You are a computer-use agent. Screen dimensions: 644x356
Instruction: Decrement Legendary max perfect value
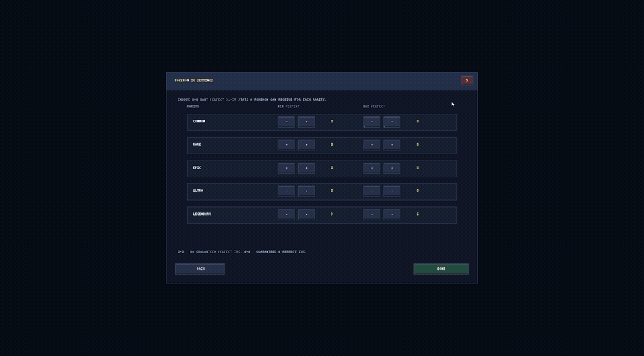[x=371, y=214]
